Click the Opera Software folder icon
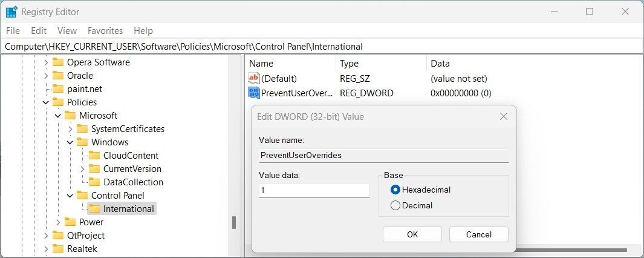This screenshot has height=258, width=644. (58, 62)
